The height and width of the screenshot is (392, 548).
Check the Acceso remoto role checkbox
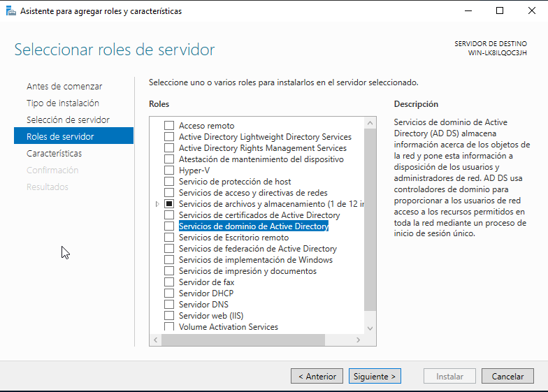169,126
